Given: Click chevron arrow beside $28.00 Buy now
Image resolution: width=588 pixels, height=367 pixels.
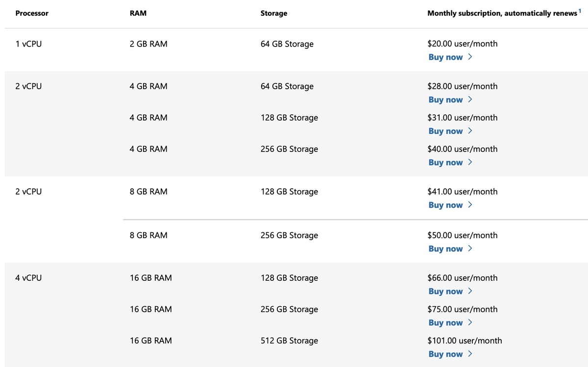Looking at the screenshot, I should (470, 99).
